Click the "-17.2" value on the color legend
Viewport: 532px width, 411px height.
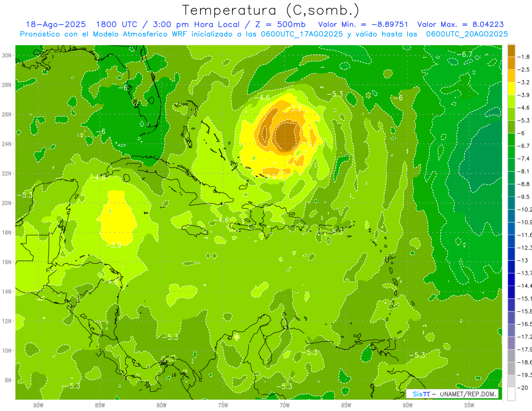[525, 337]
